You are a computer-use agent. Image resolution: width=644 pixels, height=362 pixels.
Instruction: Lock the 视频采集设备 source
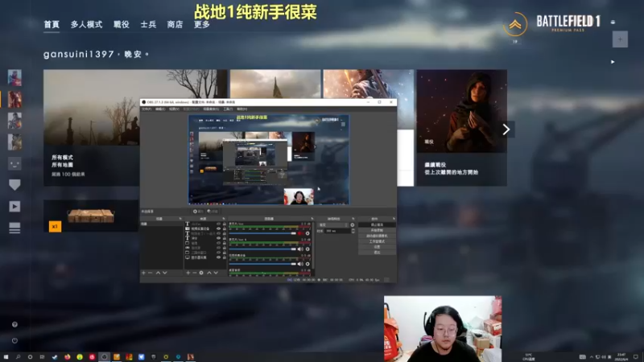coord(225,228)
